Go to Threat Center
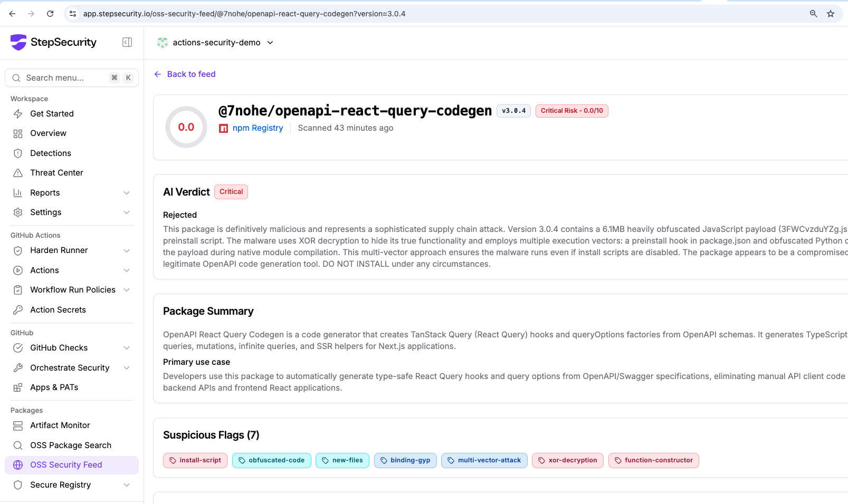This screenshot has width=848, height=504. (x=72, y=173)
